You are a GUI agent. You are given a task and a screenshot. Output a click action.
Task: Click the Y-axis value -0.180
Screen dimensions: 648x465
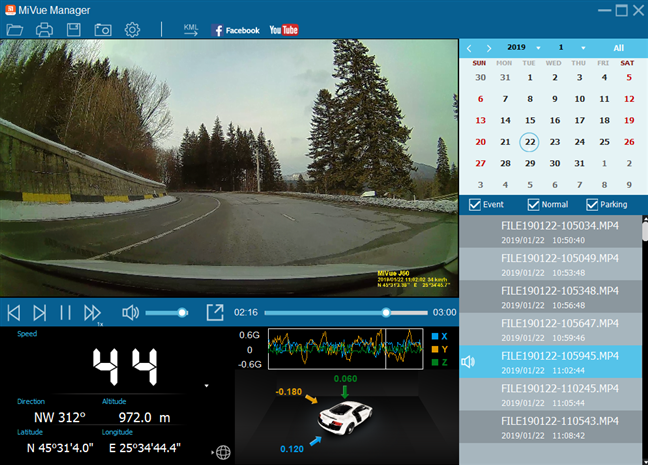(x=289, y=392)
